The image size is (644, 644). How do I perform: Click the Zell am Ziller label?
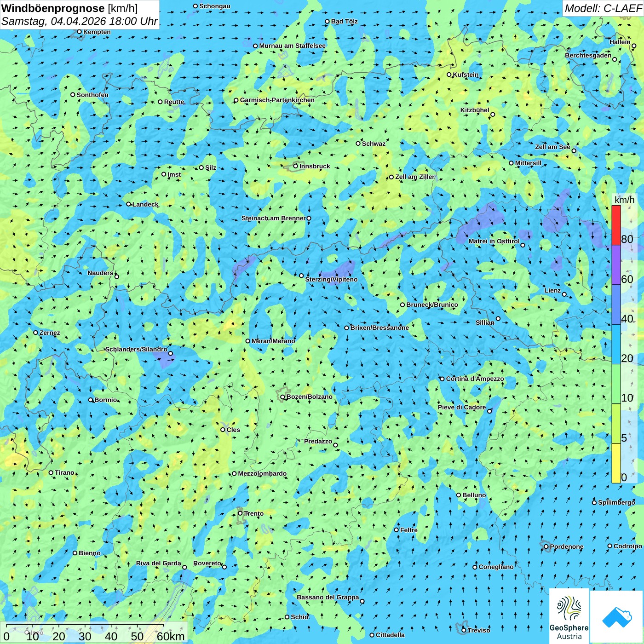[414, 177]
